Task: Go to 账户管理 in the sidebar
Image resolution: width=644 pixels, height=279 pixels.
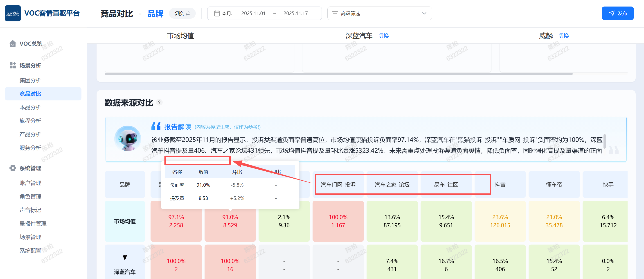Action: (x=30, y=183)
